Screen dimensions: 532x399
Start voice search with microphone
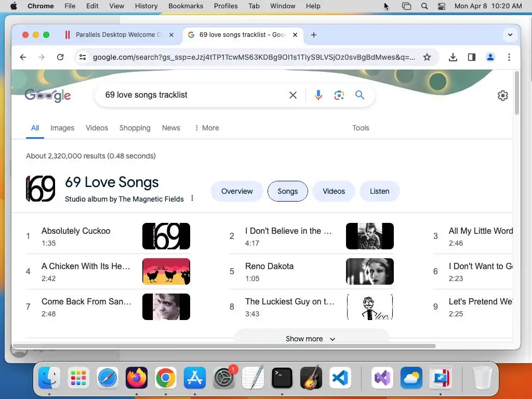click(318, 95)
